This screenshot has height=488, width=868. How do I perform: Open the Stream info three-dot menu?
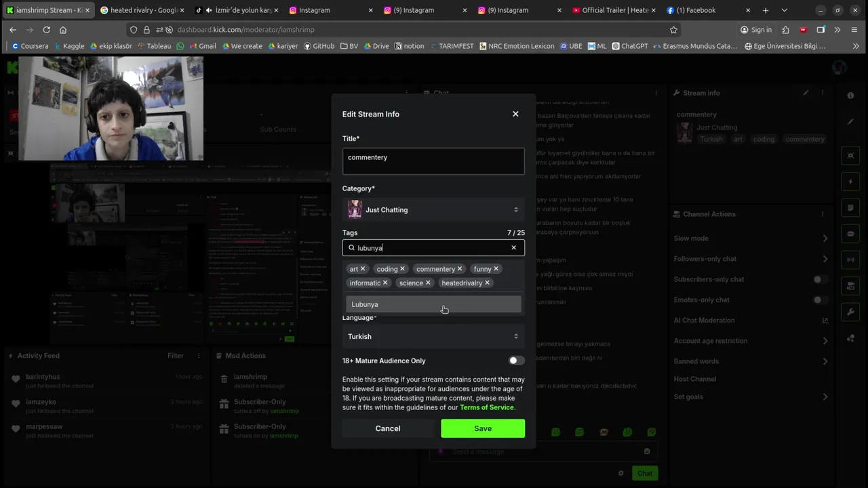pyautogui.click(x=823, y=93)
